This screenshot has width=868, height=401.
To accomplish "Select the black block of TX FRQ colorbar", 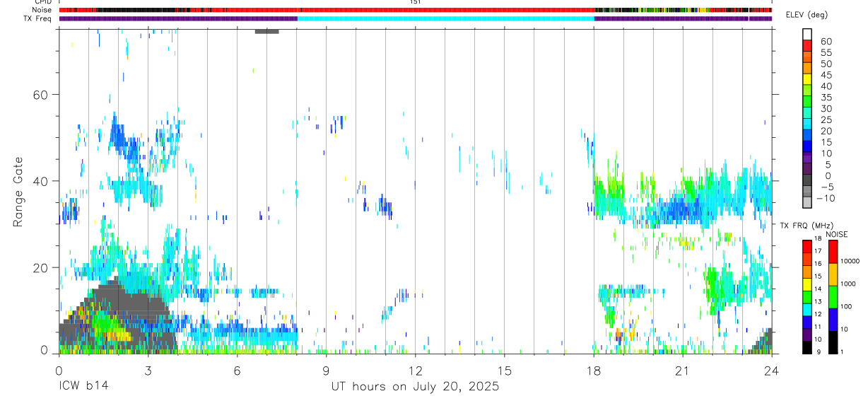I will [x=807, y=347].
